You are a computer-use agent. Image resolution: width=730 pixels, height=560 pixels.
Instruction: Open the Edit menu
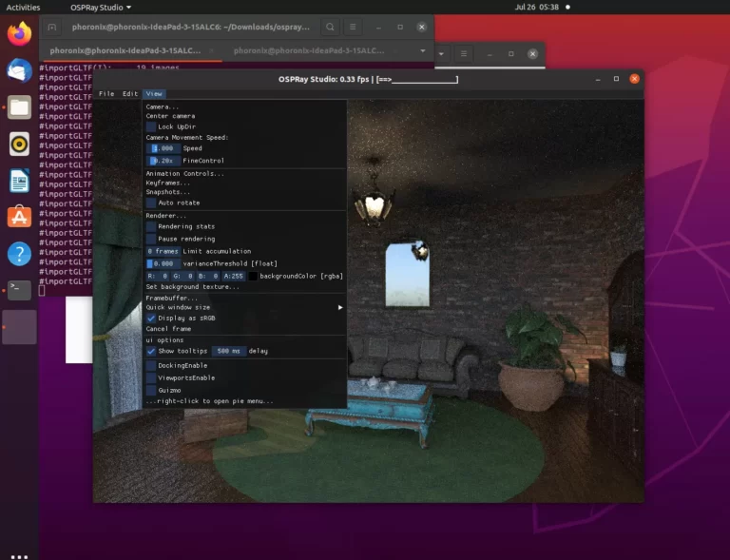pyautogui.click(x=130, y=94)
